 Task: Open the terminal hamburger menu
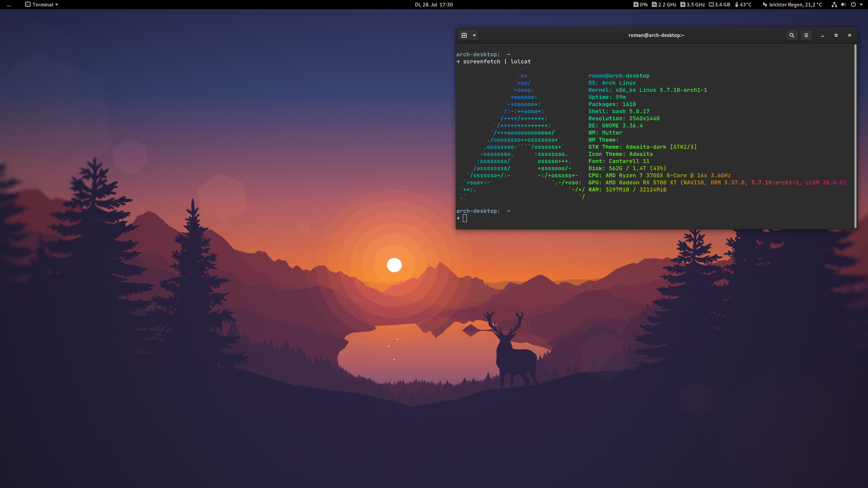click(x=806, y=35)
